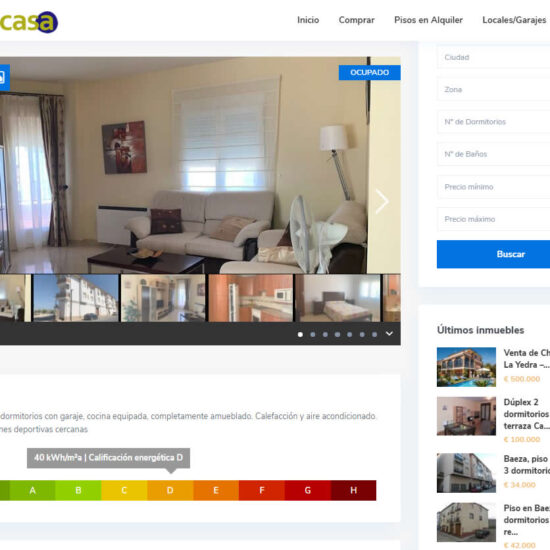Click the Buscar search button
Screen dimensions: 550x550
pos(493,254)
